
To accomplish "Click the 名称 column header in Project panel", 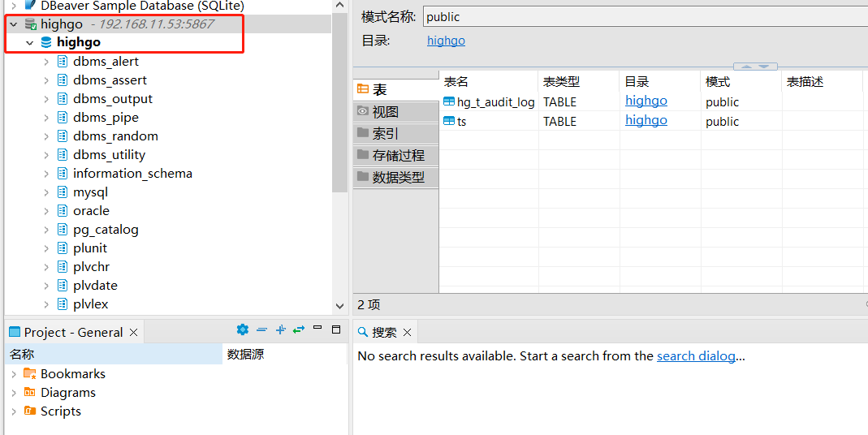I will (114, 354).
